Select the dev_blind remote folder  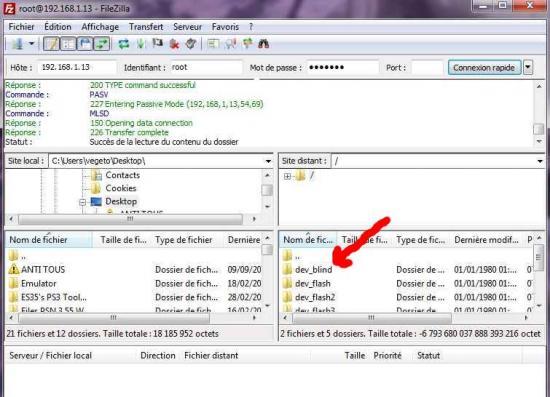click(314, 270)
